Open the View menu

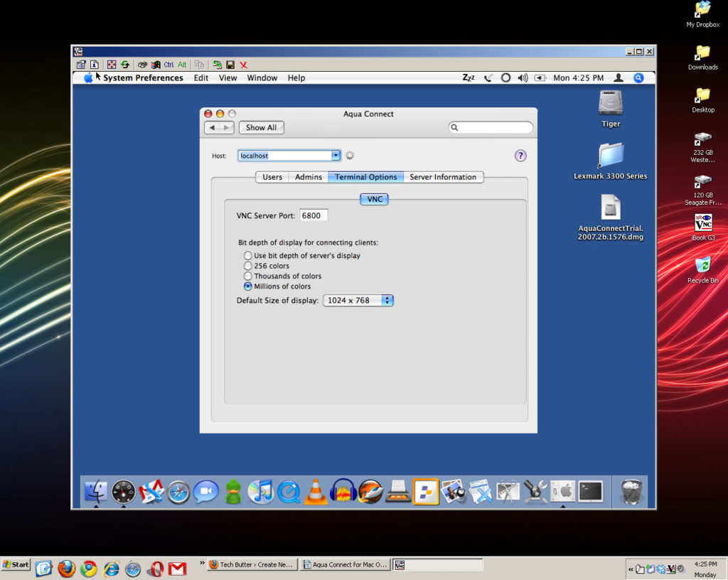(x=228, y=78)
